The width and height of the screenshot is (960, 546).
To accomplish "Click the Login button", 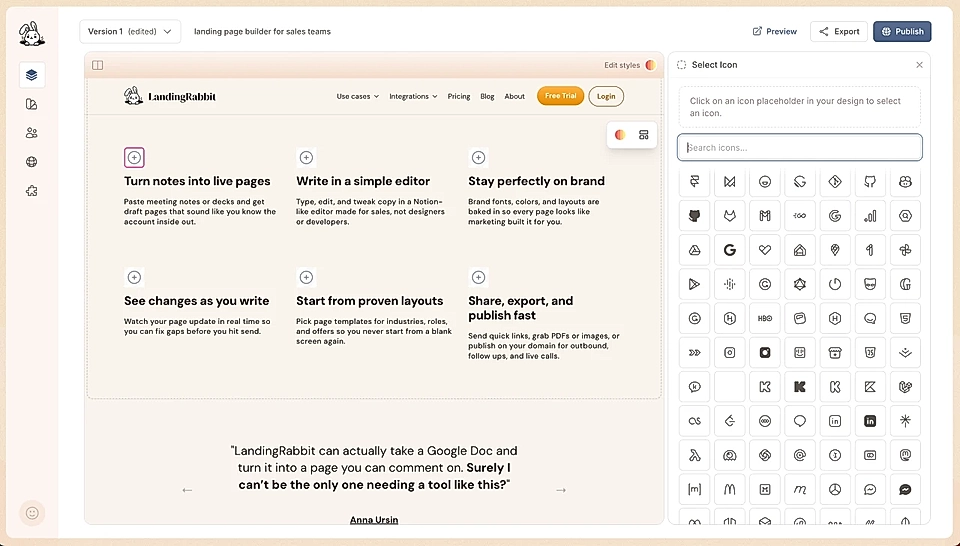I will [x=606, y=96].
